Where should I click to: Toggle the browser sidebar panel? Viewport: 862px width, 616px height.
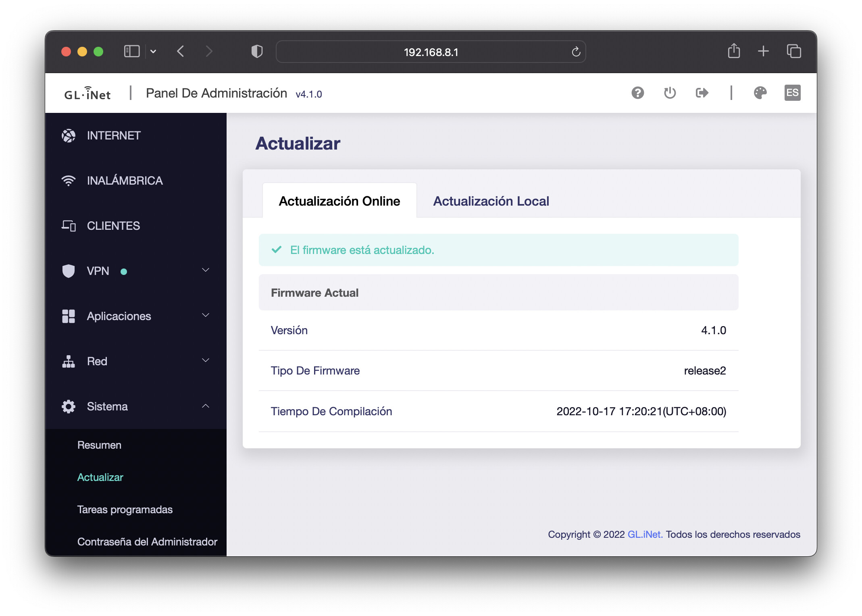(x=131, y=52)
